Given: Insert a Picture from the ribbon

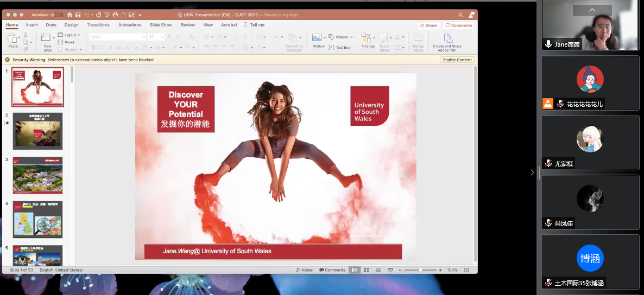Looking at the screenshot, I should click(319, 41).
